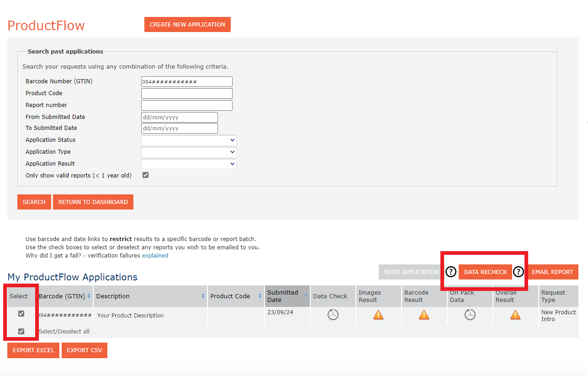Sort by Product Code column arrows
The image size is (588, 376).
tap(260, 296)
